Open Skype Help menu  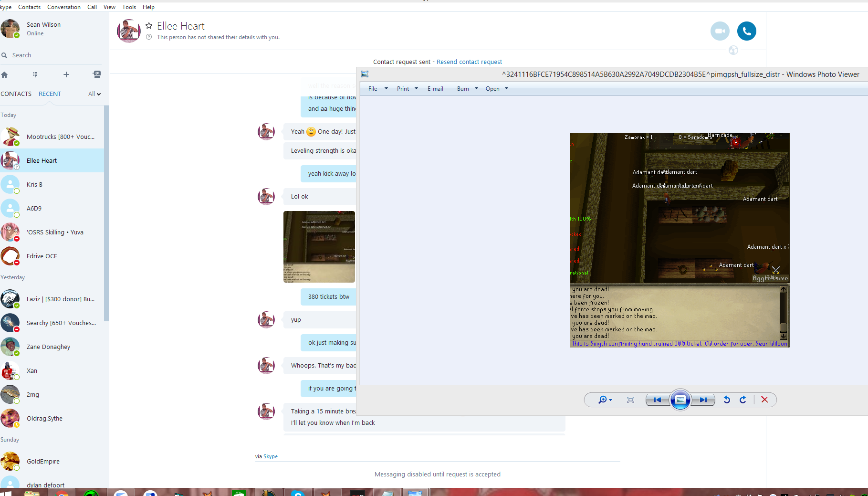pos(148,7)
